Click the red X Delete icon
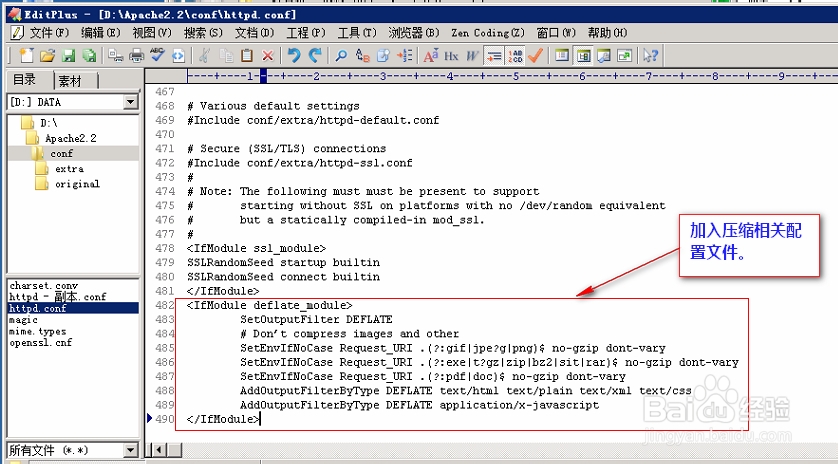Viewport: 838px width, 464px height. pos(268,56)
